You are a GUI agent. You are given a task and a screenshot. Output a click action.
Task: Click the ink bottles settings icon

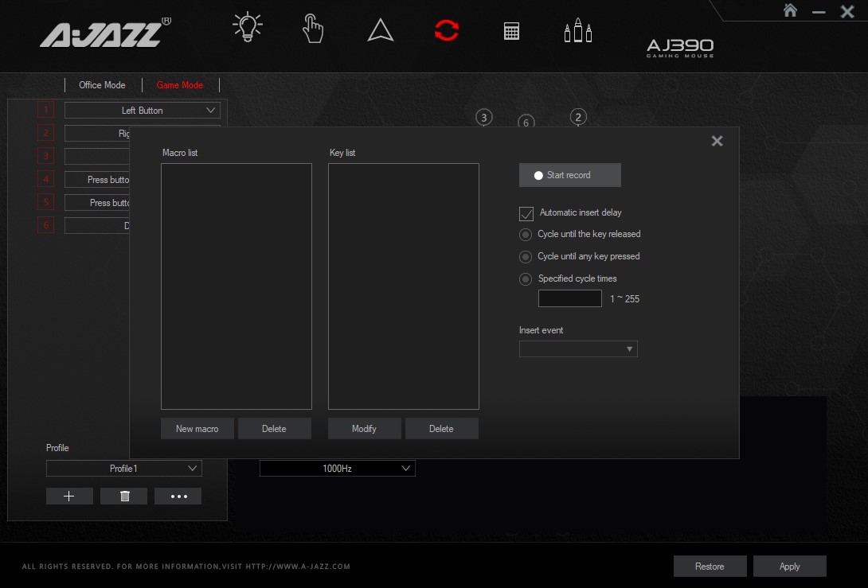[578, 29]
